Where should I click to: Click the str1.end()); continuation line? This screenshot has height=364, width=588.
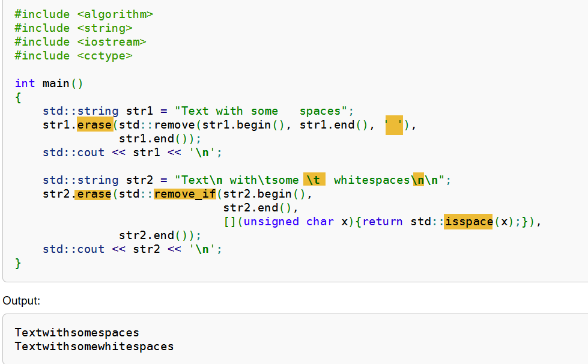pyautogui.click(x=160, y=139)
